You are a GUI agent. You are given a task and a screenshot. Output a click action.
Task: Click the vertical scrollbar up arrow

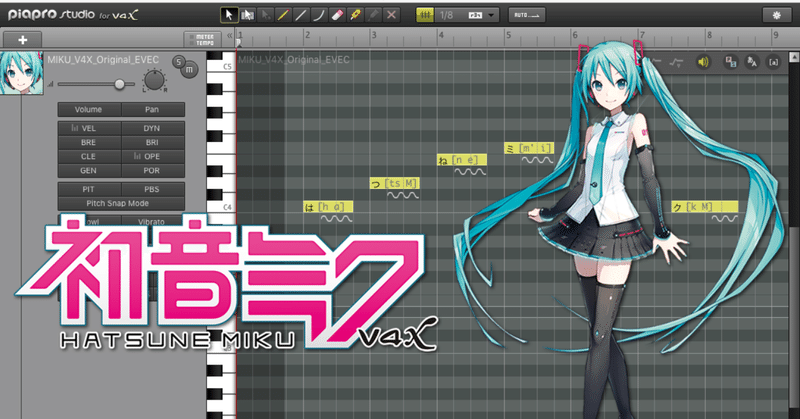(794, 57)
